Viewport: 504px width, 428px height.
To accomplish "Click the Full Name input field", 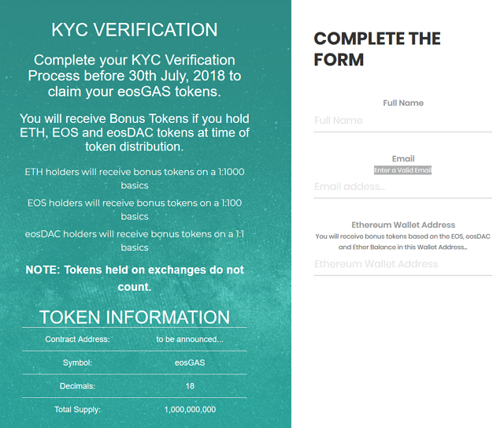I will coord(402,121).
